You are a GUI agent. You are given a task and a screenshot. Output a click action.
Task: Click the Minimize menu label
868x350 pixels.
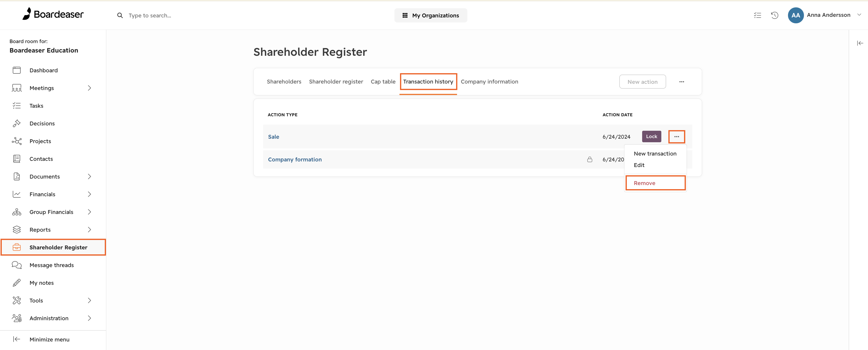coord(49,339)
